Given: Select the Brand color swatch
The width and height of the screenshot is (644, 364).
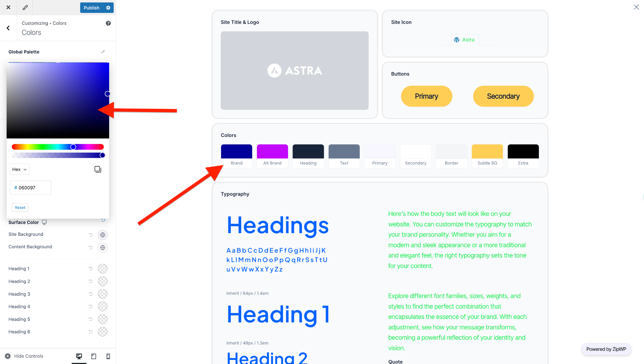Looking at the screenshot, I should (236, 152).
